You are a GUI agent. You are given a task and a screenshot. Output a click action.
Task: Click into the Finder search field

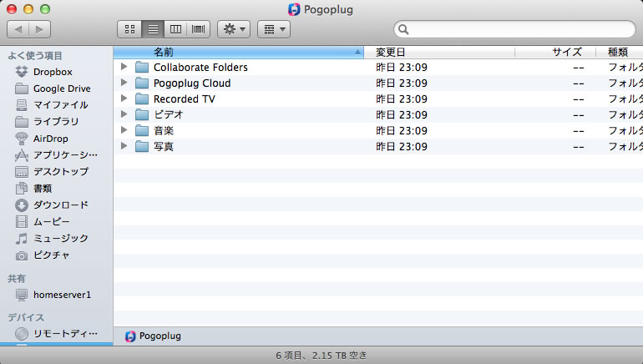point(514,29)
